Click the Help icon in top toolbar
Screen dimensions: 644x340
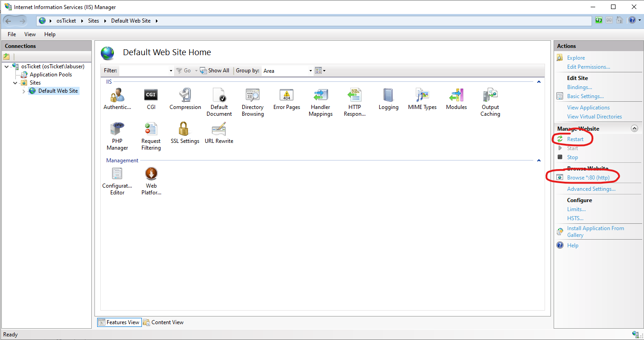632,20
